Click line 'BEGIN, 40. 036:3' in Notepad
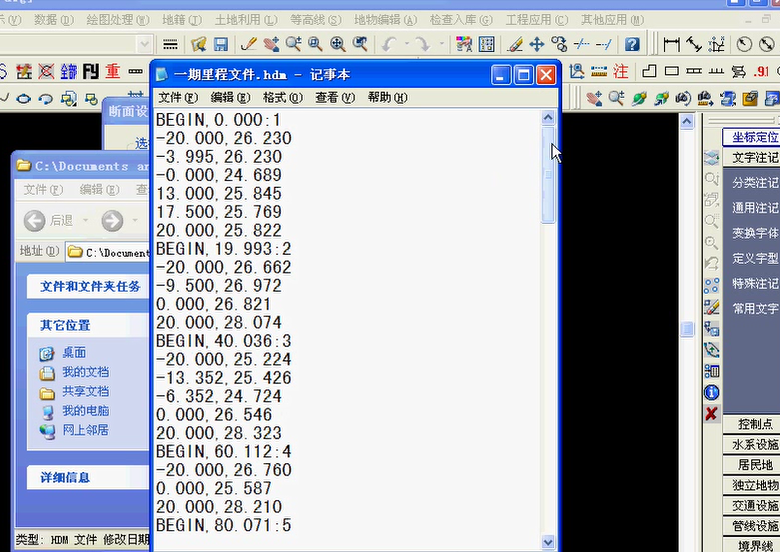 click(x=224, y=341)
